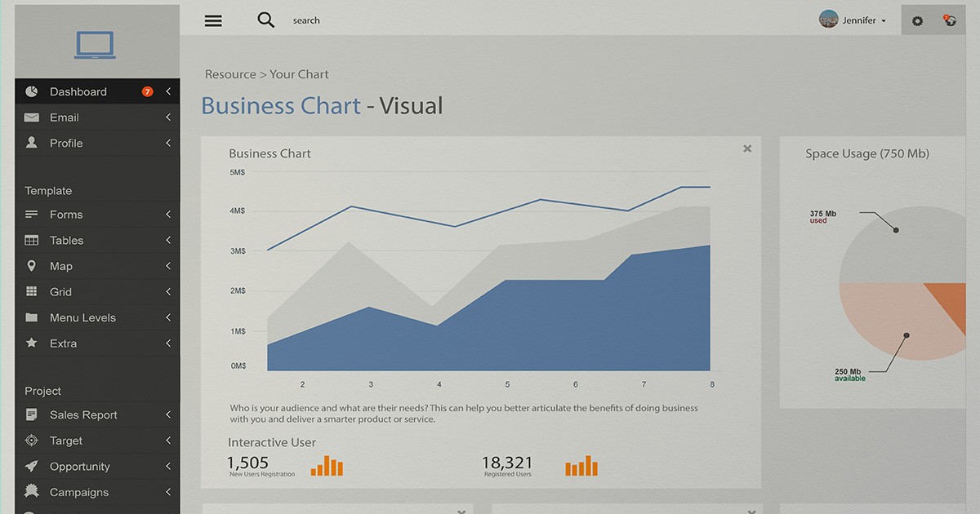Click the search magnifier icon
Viewport: 980px width, 514px height.
tap(266, 20)
